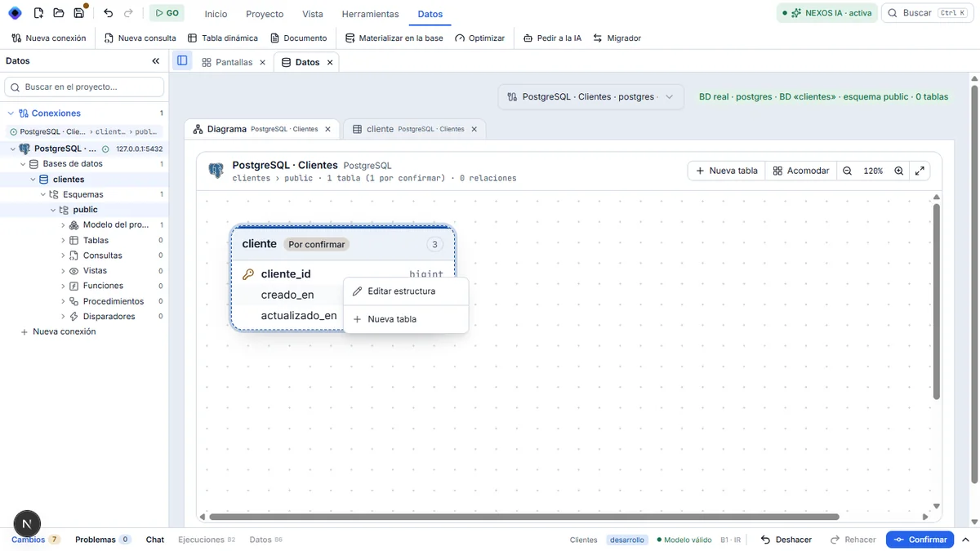980x551 pixels.
Task: Select the cliente_id column row
Action: click(x=343, y=274)
